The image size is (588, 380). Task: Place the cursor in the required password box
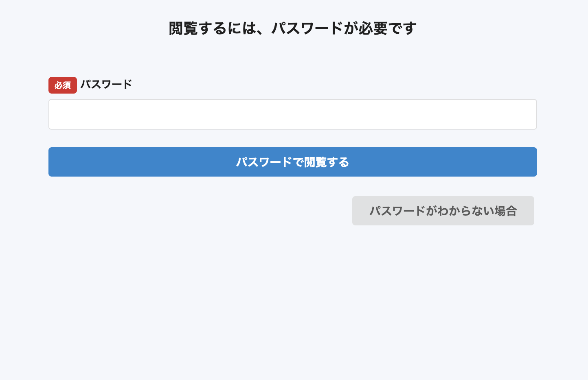[292, 114]
